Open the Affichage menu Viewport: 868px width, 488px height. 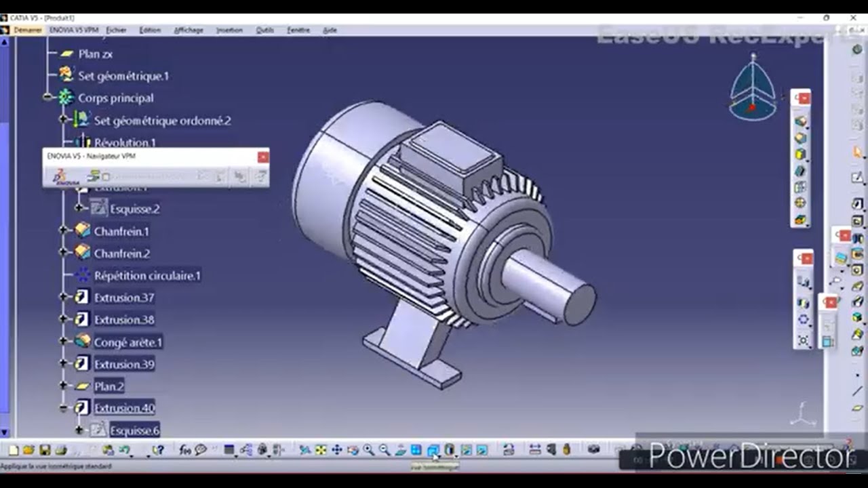pos(189,30)
